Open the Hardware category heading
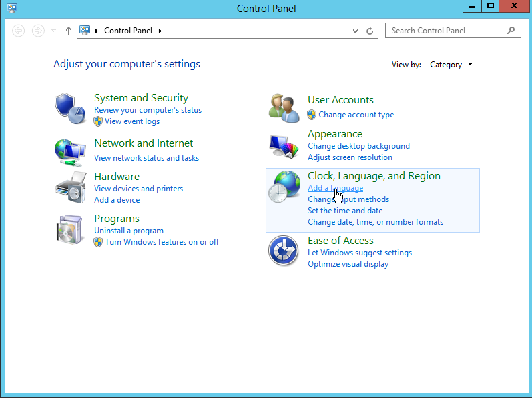Image resolution: width=532 pixels, height=398 pixels. [117, 176]
